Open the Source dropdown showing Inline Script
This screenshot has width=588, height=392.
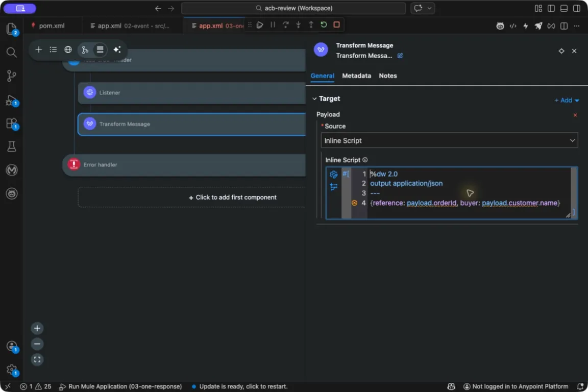pos(449,140)
